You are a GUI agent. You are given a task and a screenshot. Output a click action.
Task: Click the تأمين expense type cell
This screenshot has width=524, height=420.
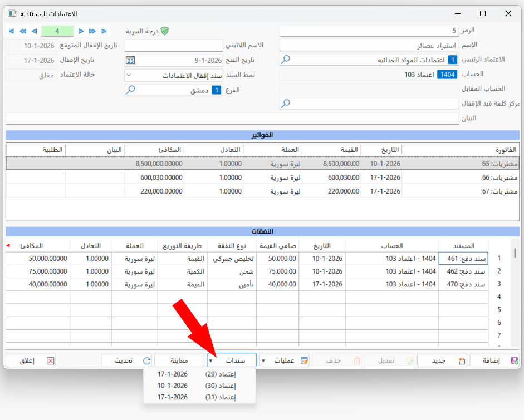coord(232,284)
